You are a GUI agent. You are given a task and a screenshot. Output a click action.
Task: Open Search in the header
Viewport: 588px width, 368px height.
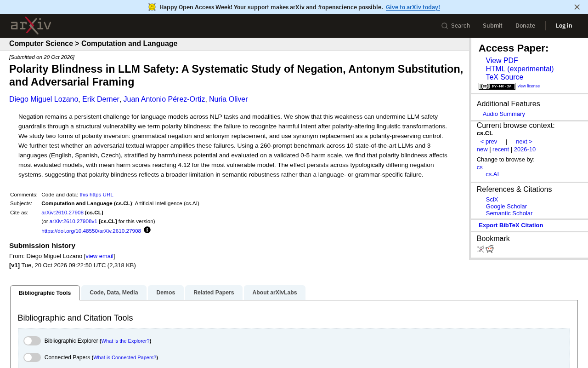pos(456,26)
